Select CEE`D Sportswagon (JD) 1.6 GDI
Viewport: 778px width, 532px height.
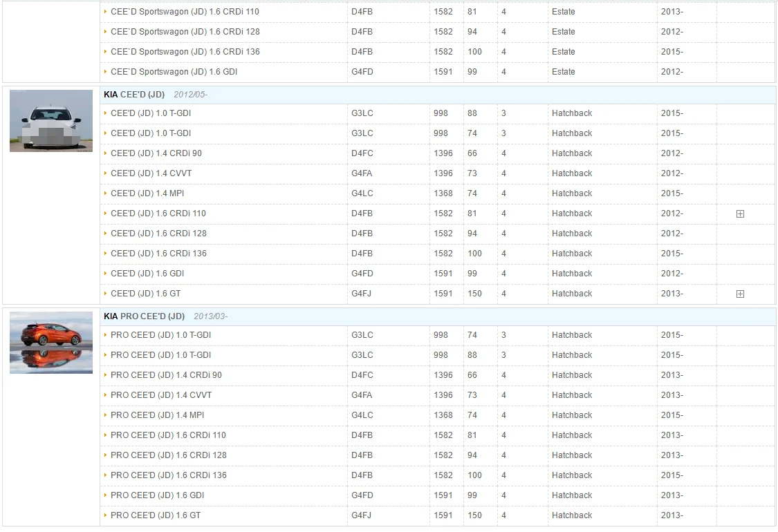174,72
